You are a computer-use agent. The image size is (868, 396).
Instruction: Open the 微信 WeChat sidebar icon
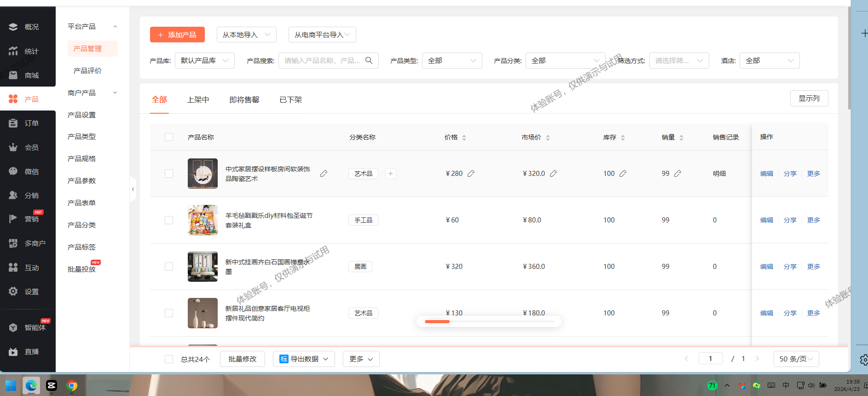click(13, 171)
